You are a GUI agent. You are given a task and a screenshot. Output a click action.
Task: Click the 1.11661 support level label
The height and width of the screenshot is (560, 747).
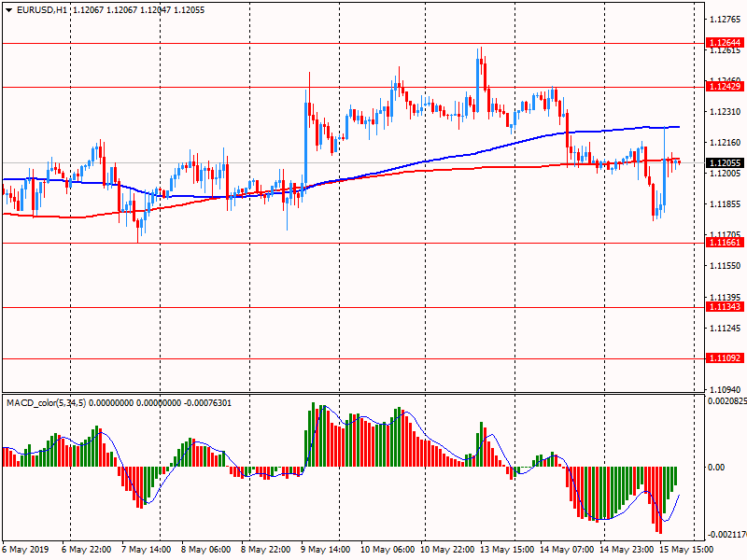(725, 243)
